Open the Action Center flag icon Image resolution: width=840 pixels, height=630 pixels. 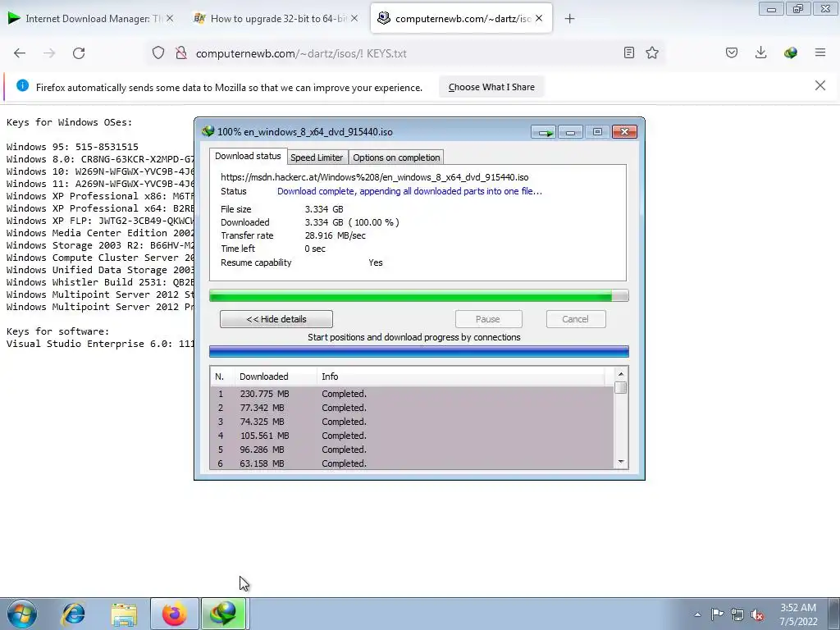point(717,614)
